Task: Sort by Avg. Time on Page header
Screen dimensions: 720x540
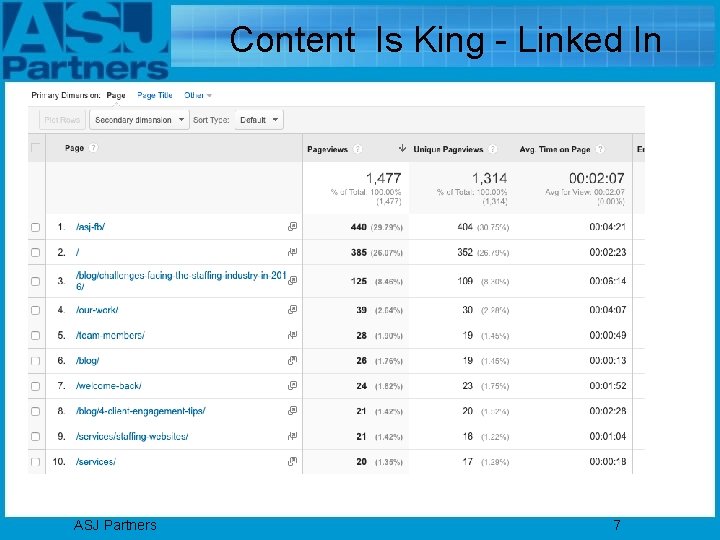Action: tap(555, 149)
